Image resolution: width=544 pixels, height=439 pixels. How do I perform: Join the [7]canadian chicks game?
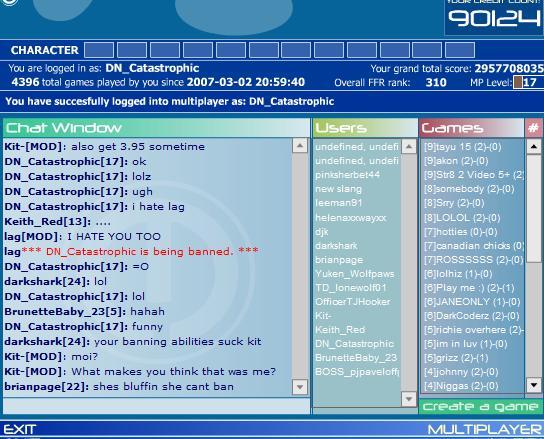point(473,246)
